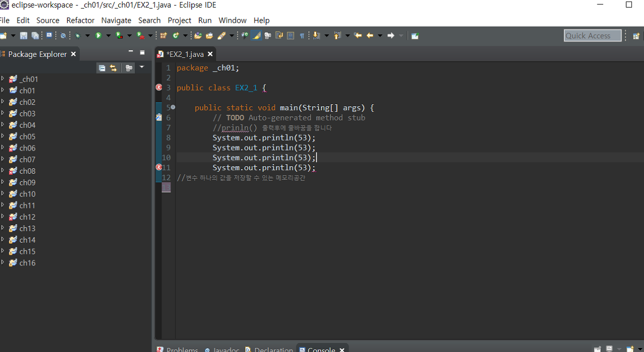The width and height of the screenshot is (644, 352).
Task: Select the ch08 project
Action: 27,171
